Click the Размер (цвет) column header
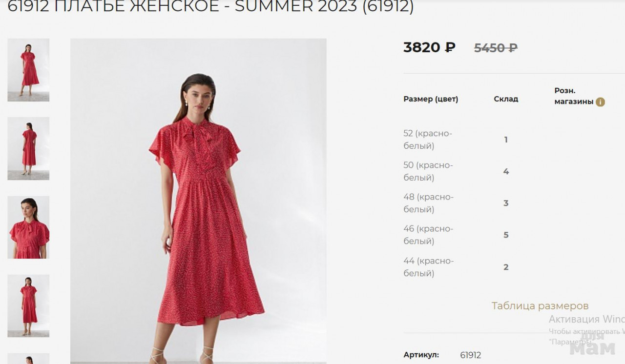 point(431,99)
